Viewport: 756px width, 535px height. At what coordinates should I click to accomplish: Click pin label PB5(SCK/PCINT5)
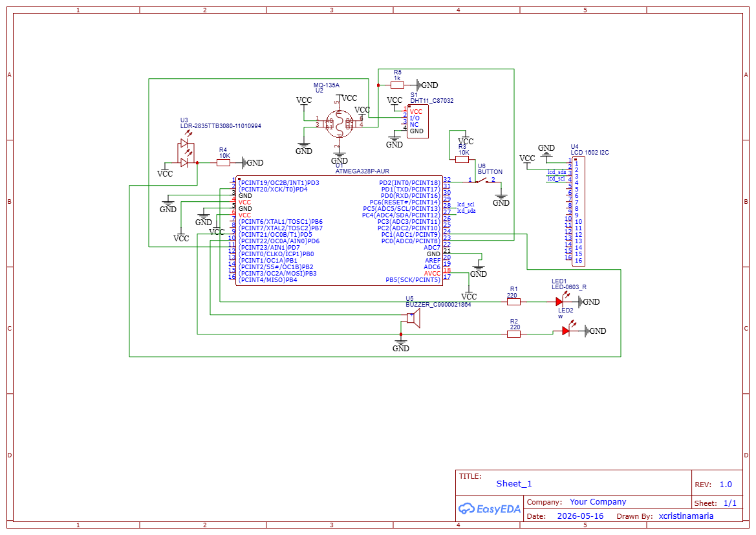(x=413, y=280)
